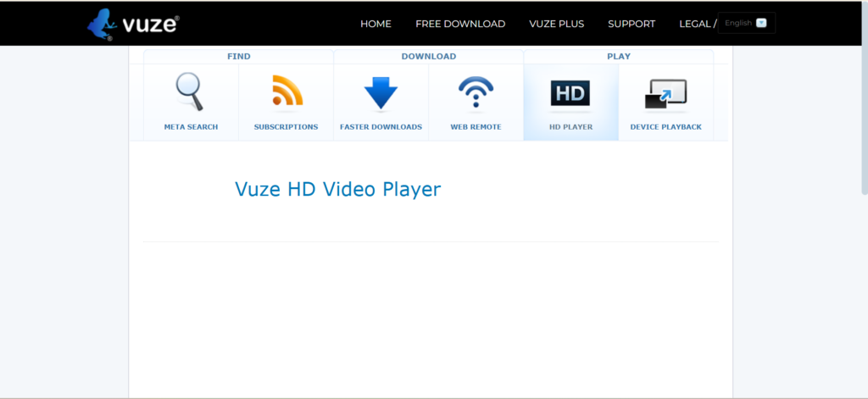Screen dimensions: 868x399
Task: Open the FREE DOWNLOAD menu item
Action: pos(460,24)
